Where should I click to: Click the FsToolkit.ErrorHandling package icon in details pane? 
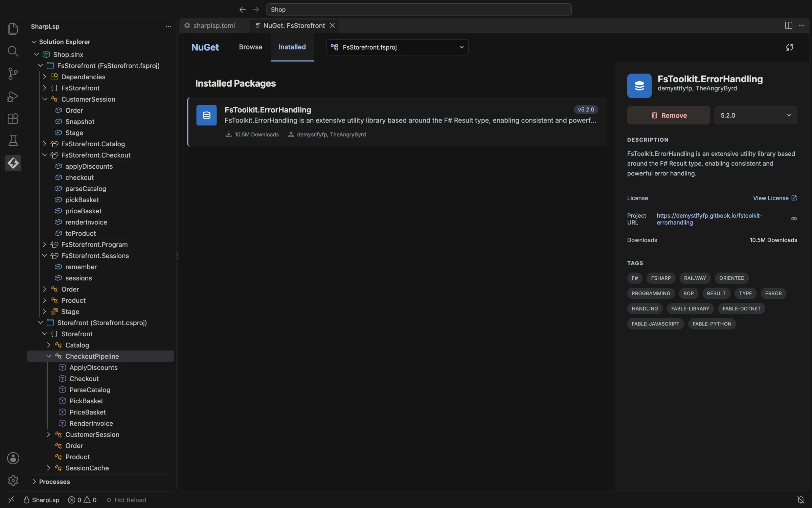[639, 86]
